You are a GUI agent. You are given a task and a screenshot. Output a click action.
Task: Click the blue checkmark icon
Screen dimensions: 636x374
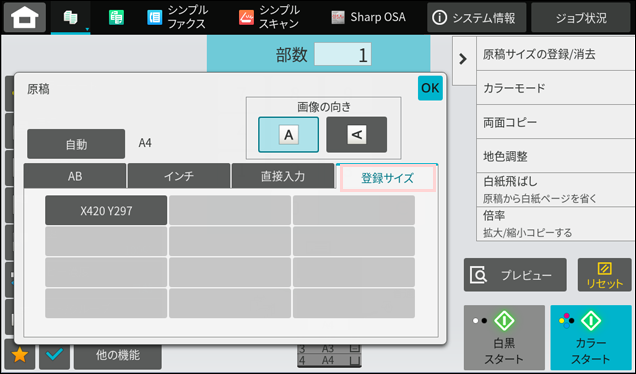[54, 355]
